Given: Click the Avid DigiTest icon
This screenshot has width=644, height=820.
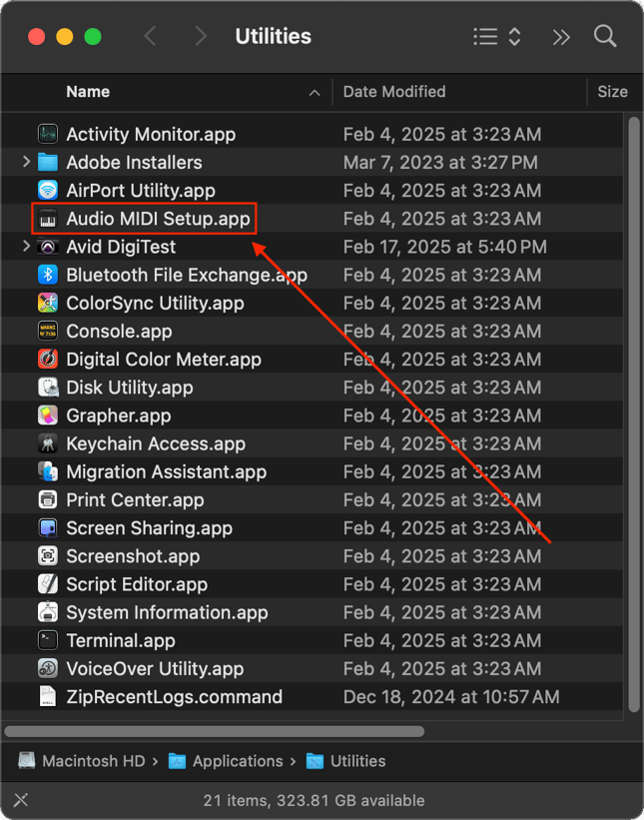Looking at the screenshot, I should (48, 247).
